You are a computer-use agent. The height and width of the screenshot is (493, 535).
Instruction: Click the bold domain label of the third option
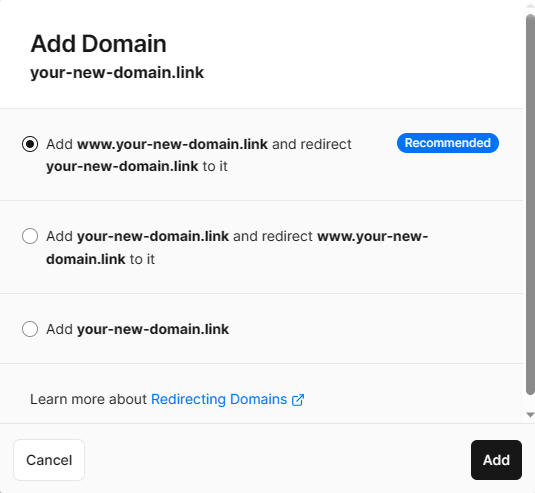pyautogui.click(x=153, y=330)
